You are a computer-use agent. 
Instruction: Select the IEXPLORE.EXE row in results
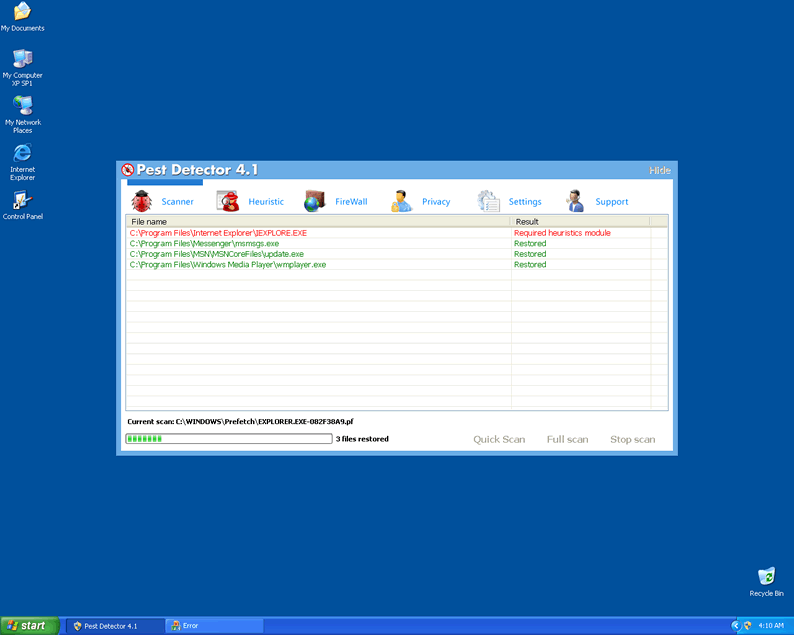[218, 233]
